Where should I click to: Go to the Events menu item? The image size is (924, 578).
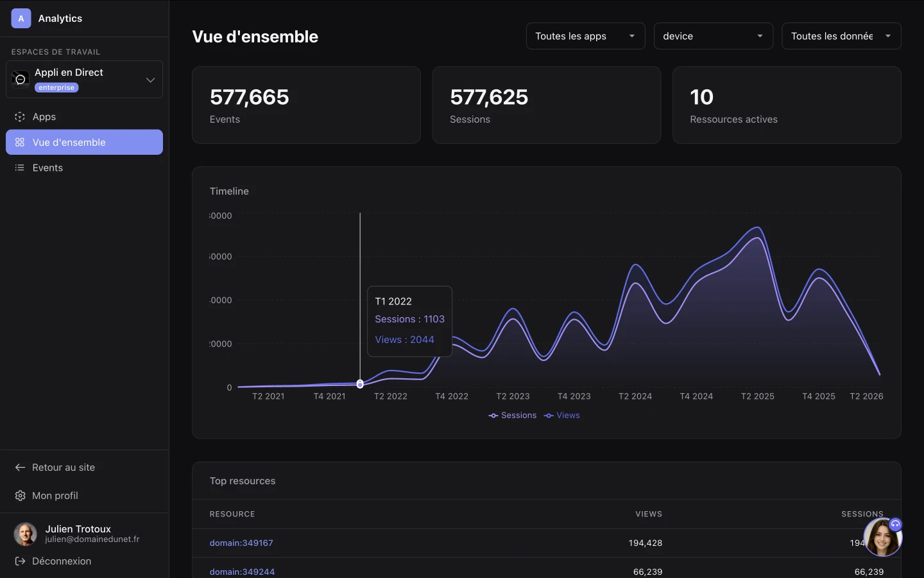[47, 168]
